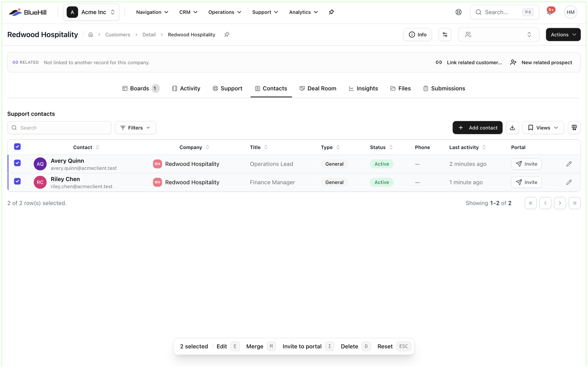Click Delete in the selection bar
588x368 pixels.
(355, 346)
